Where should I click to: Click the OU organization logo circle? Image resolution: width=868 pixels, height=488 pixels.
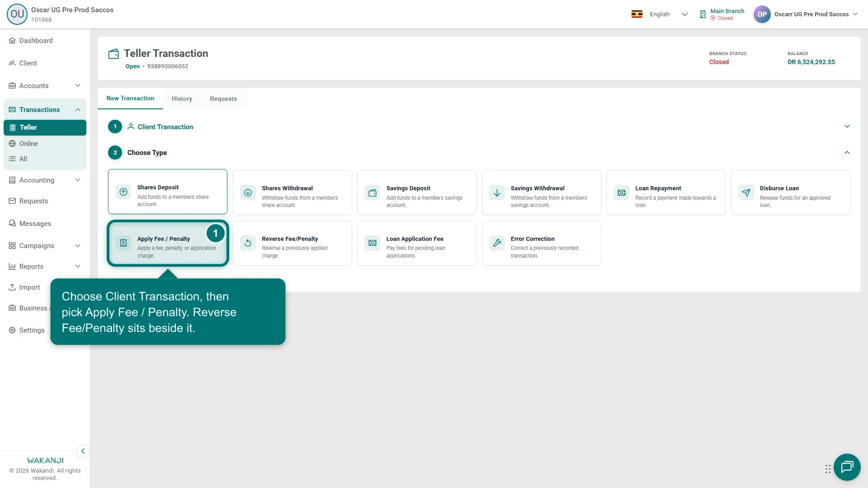17,14
